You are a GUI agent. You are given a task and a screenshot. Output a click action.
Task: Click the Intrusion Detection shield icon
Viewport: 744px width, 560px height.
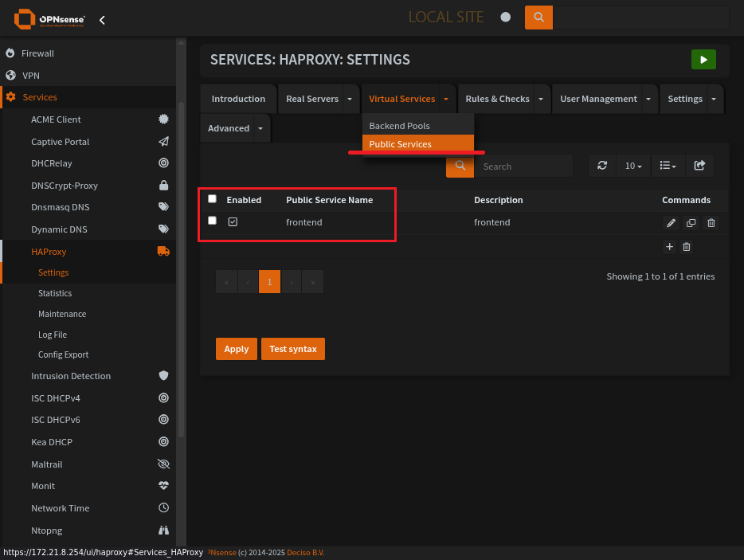[164, 375]
